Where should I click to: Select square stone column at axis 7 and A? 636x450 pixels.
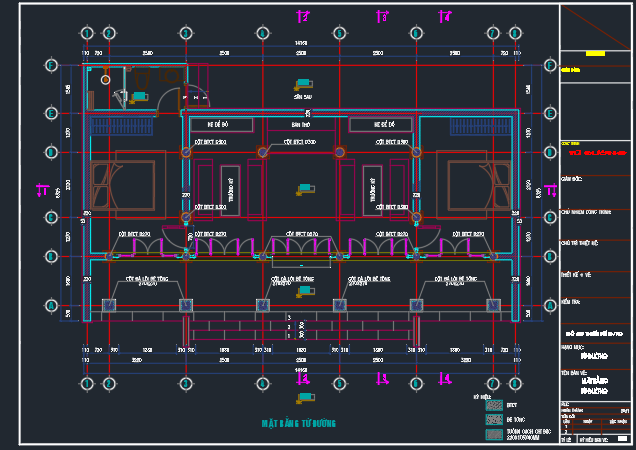tap(493, 306)
